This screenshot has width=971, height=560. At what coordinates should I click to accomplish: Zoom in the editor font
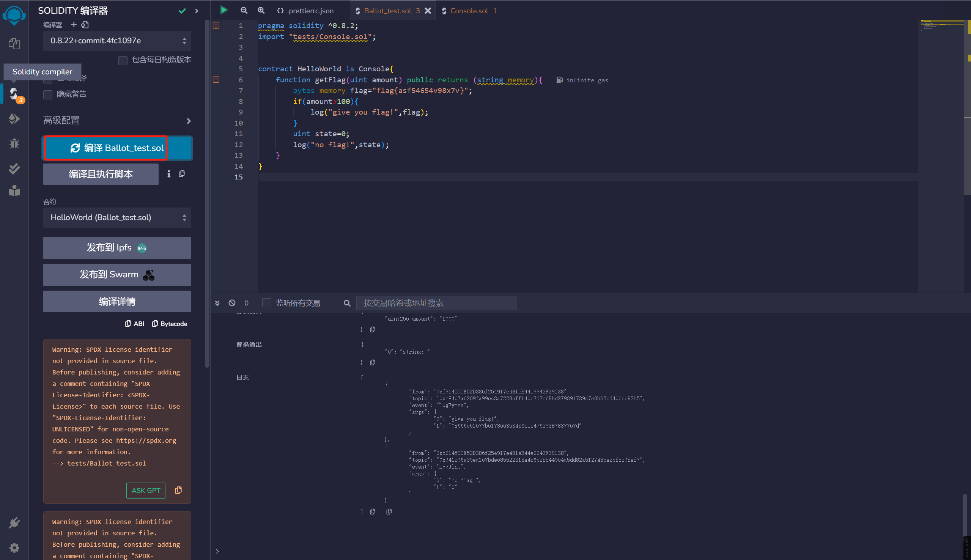tap(261, 10)
